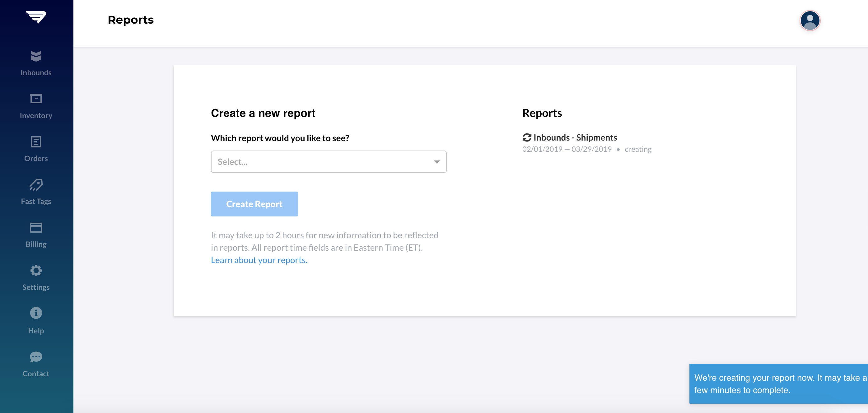Viewport: 868px width, 413px height.
Task: Click the Reports page title
Action: click(131, 20)
